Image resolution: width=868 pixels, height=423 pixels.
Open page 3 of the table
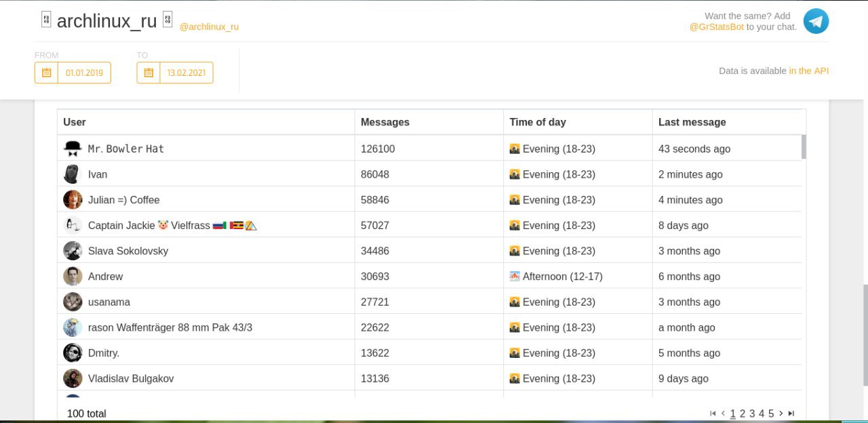(752, 414)
